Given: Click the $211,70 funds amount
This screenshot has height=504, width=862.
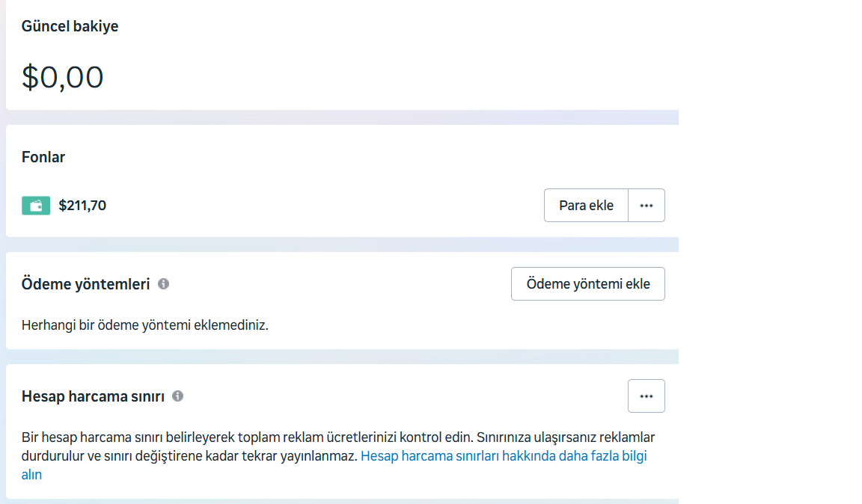Looking at the screenshot, I should pyautogui.click(x=82, y=206).
